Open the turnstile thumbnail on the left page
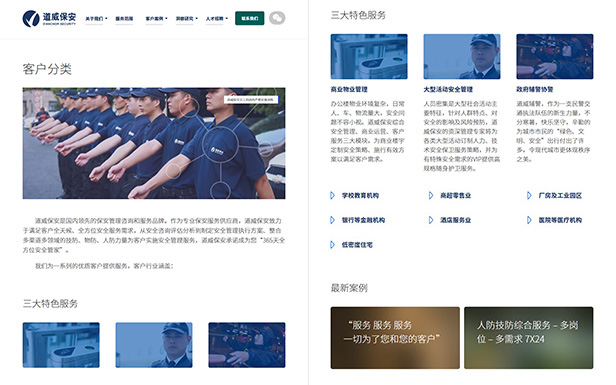Screen dimensions: 616x385 pos(61,345)
